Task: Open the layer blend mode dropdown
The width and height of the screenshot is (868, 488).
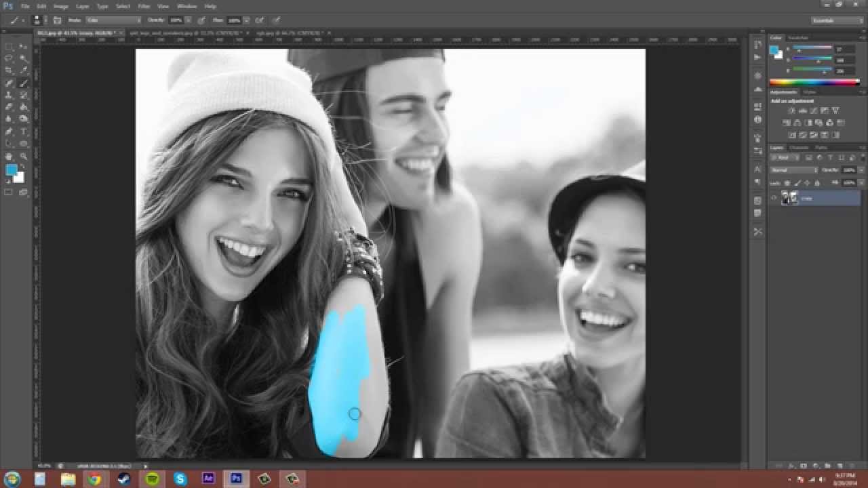Action: click(x=794, y=170)
